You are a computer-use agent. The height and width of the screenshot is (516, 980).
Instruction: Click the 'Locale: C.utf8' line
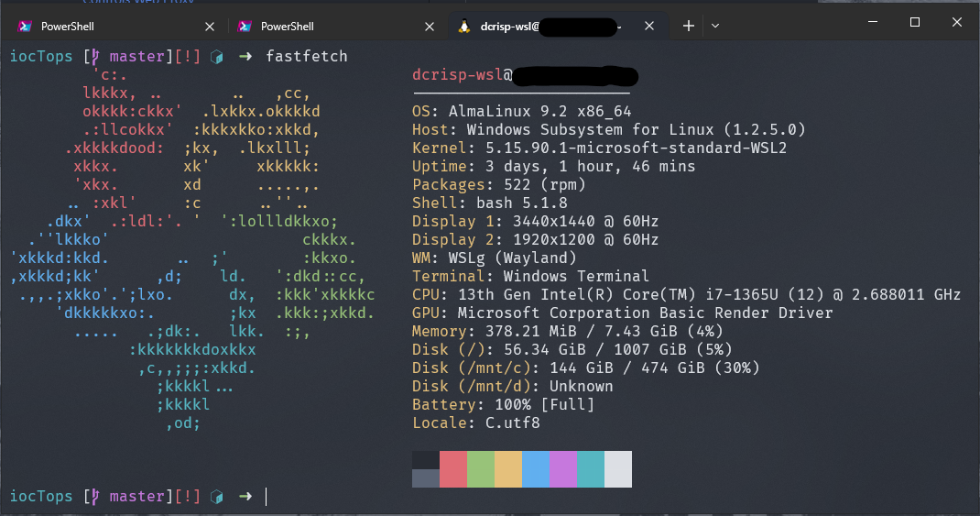pyautogui.click(x=476, y=423)
